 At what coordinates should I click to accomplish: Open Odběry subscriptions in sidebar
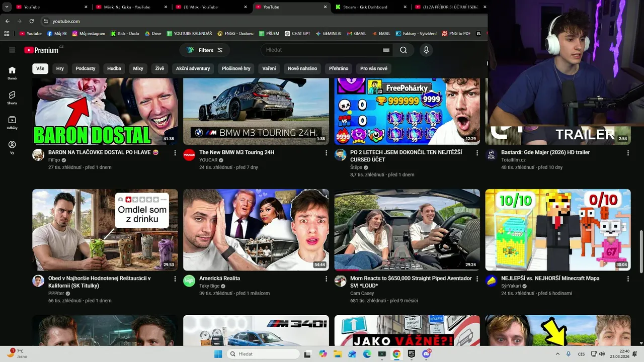12,123
